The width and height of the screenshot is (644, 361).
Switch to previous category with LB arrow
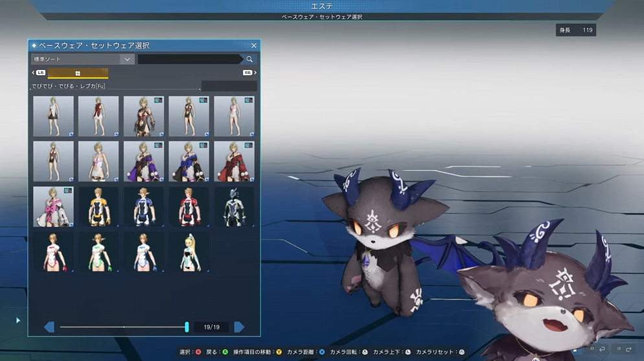39,73
